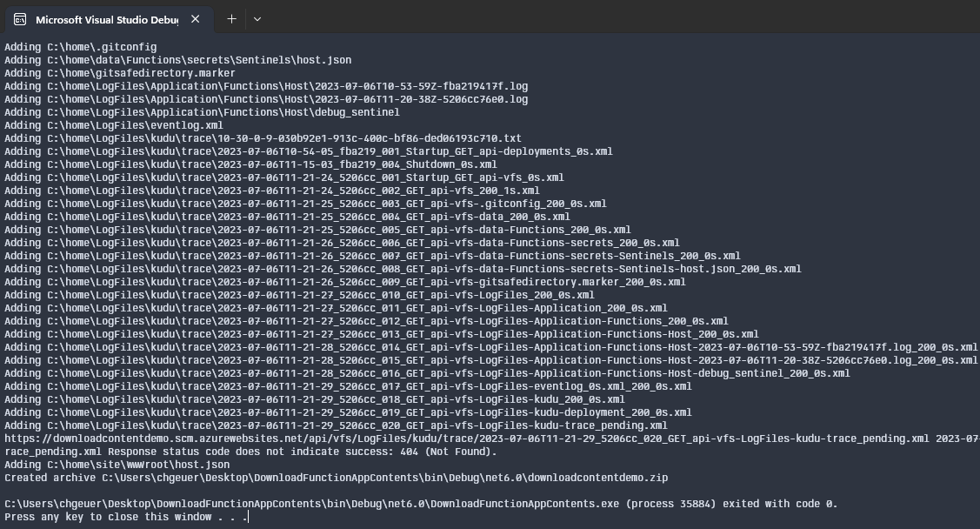The width and height of the screenshot is (980, 529).
Task: Click the 010_GET_api-vfs-LogFiles_200 line
Action: click(x=299, y=297)
